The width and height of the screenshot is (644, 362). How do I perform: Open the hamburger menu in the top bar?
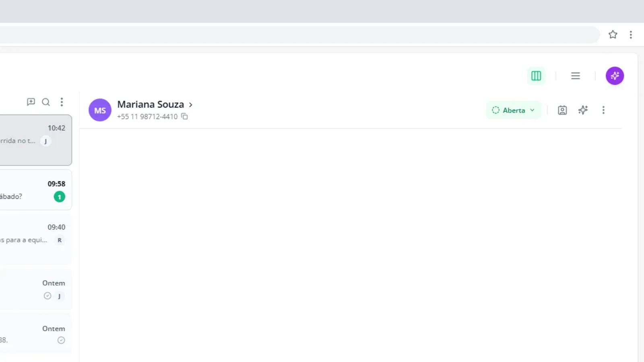tap(576, 76)
